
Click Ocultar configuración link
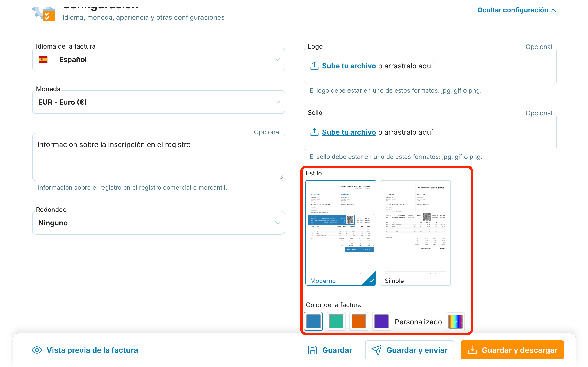click(x=513, y=10)
